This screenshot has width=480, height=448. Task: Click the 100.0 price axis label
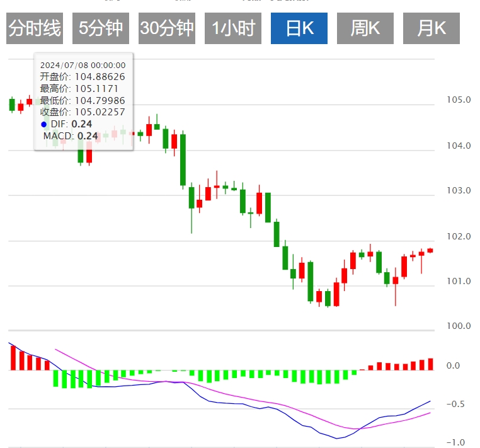[x=459, y=326]
